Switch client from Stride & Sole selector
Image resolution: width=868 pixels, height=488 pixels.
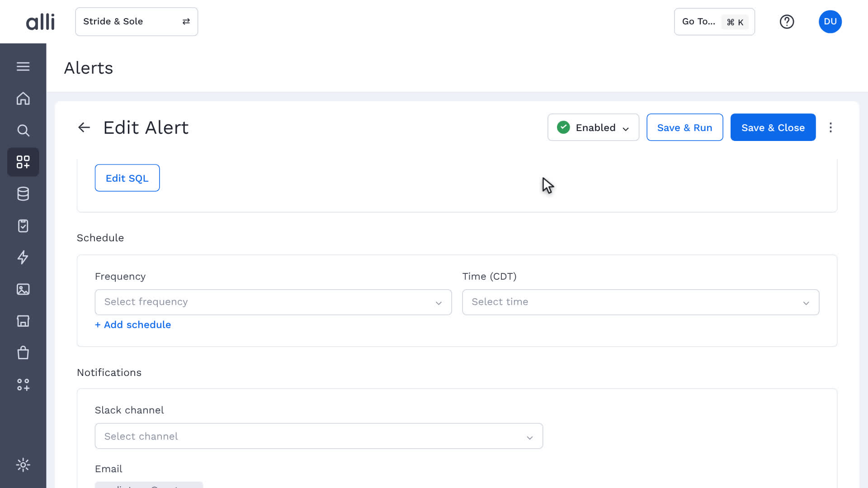pyautogui.click(x=137, y=22)
